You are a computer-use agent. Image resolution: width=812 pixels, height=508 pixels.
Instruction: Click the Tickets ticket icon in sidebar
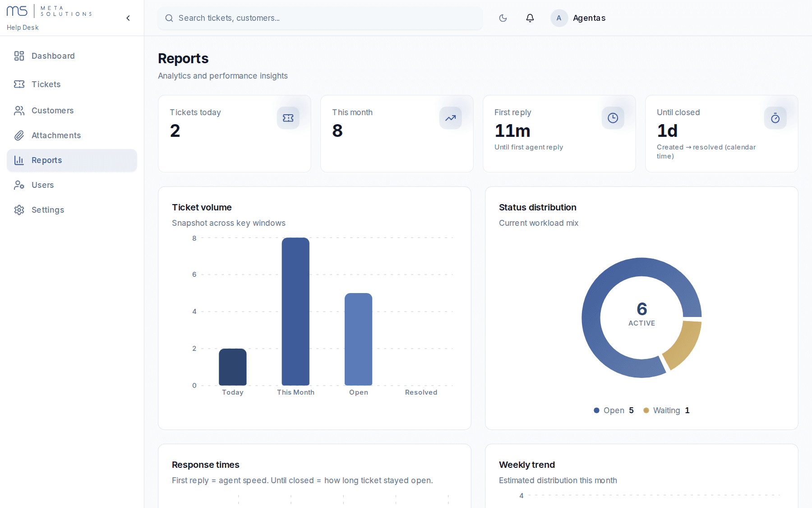(19, 84)
